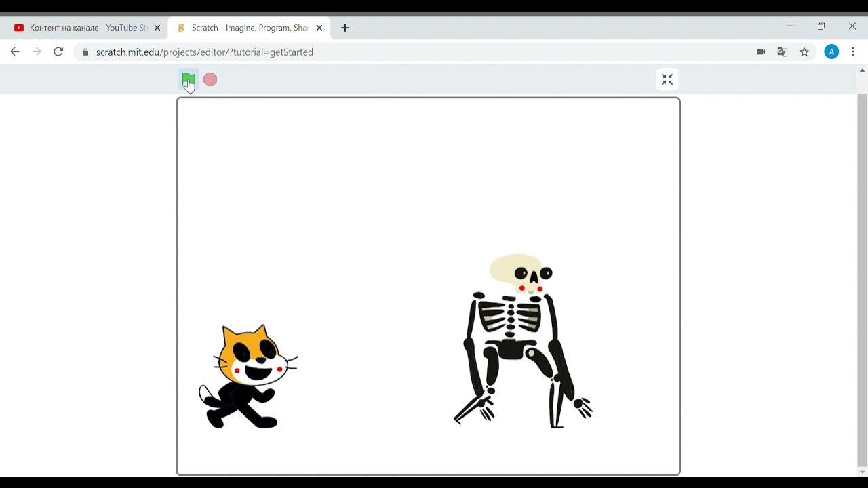Reload the Scratch page
This screenshot has width=868, height=488.
[x=58, y=52]
